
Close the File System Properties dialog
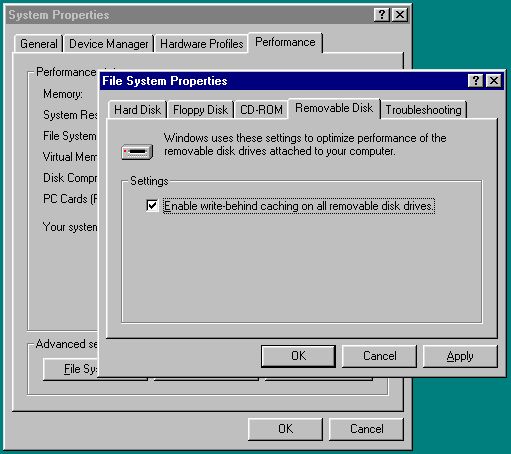(494, 81)
